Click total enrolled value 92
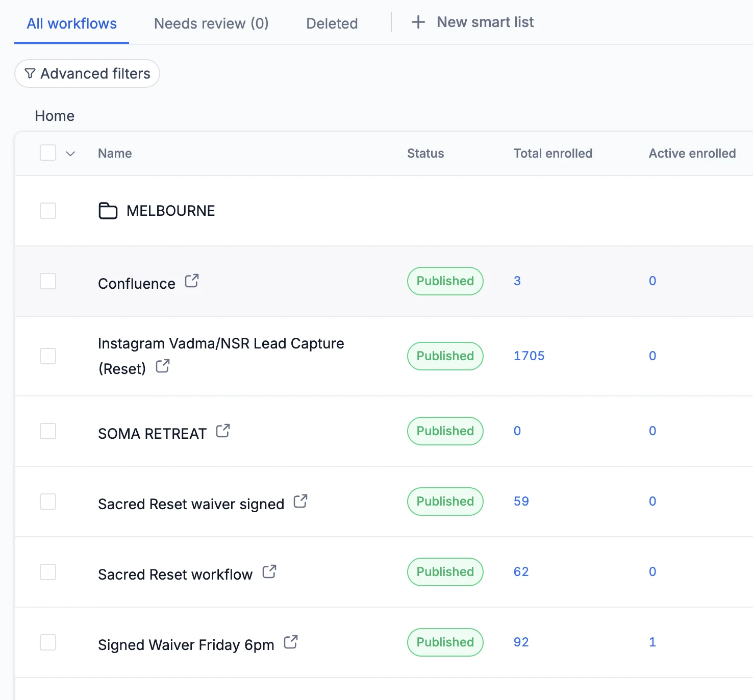 [521, 642]
